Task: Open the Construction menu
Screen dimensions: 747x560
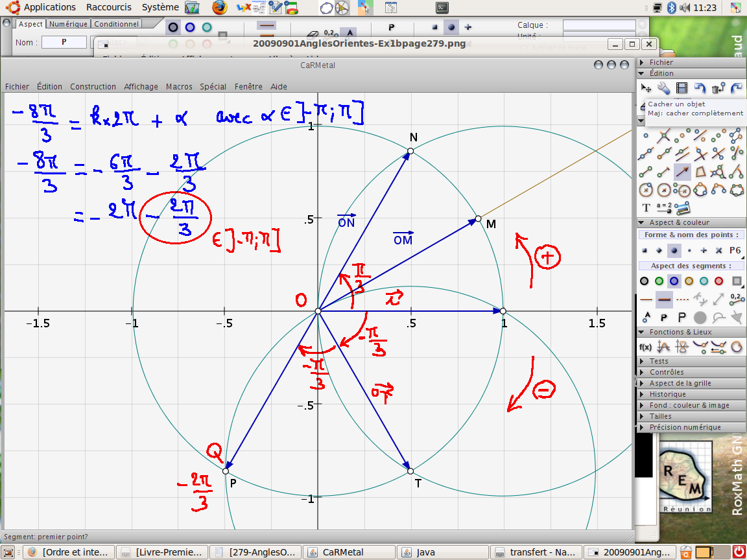Action: [93, 86]
